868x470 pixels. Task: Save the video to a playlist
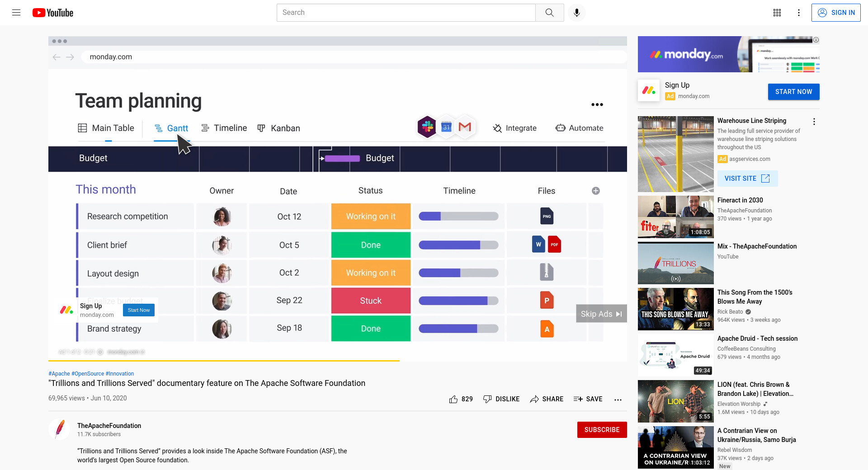pos(588,399)
